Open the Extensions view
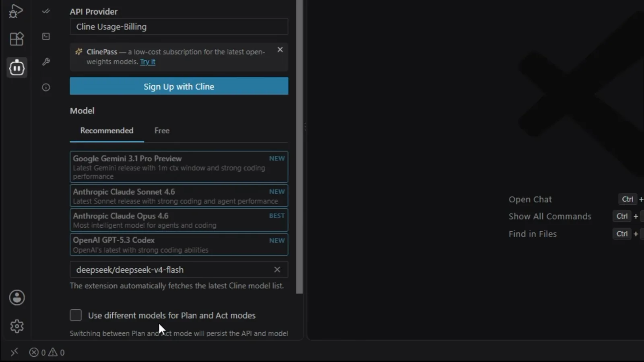Viewport: 644px width, 362px height. tap(17, 39)
